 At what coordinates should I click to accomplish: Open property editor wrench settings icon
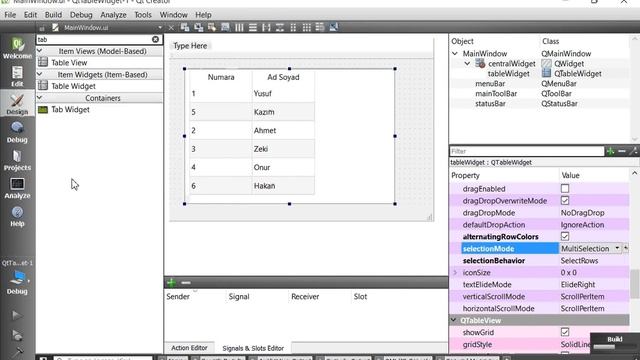point(633,151)
